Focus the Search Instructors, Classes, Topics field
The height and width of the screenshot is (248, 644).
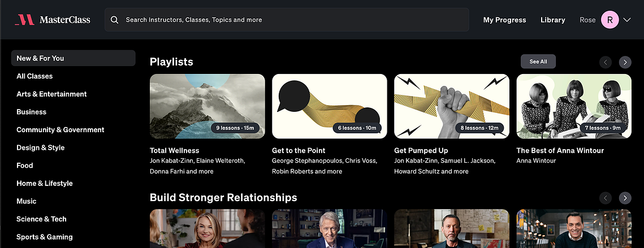pos(287,20)
